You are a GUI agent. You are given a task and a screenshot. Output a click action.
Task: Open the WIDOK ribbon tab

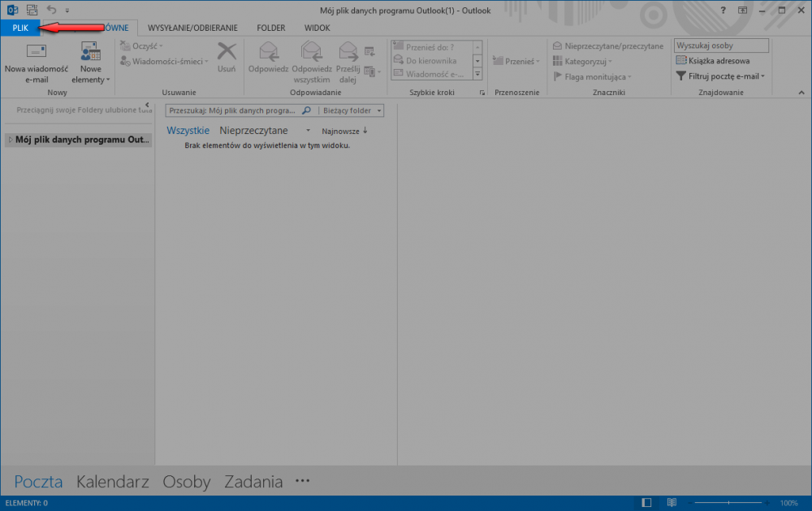tap(317, 28)
